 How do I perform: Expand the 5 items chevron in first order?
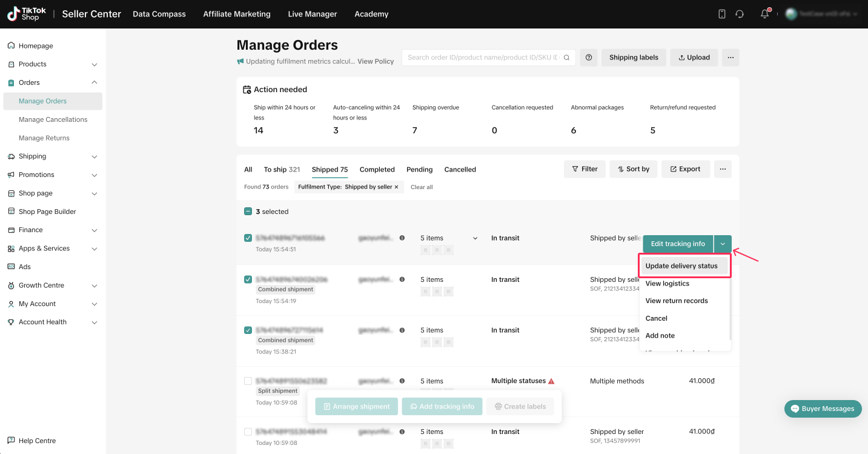tap(475, 238)
